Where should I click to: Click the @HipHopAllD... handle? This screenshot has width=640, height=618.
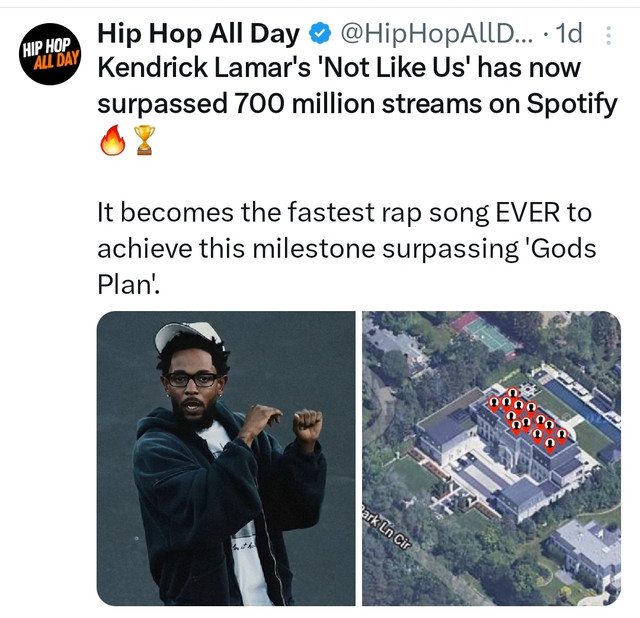point(437,33)
